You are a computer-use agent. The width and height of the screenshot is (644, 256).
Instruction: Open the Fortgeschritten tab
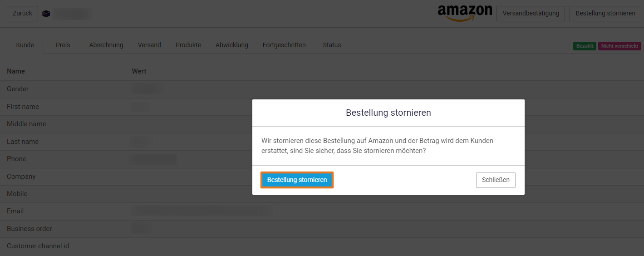click(284, 45)
